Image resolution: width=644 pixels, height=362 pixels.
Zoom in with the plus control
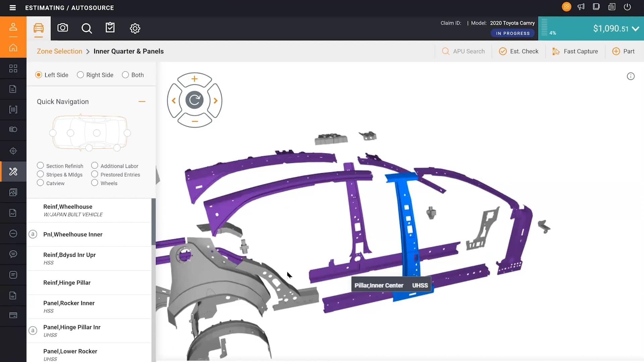click(x=195, y=79)
